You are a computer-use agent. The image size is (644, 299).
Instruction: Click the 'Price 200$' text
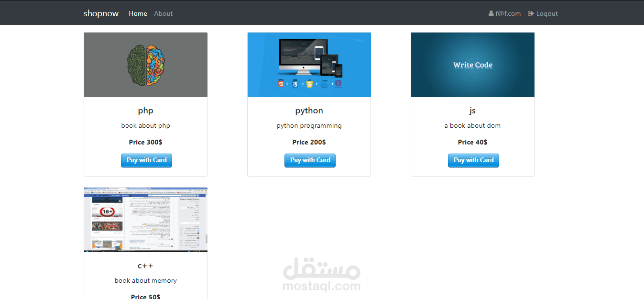pyautogui.click(x=309, y=142)
